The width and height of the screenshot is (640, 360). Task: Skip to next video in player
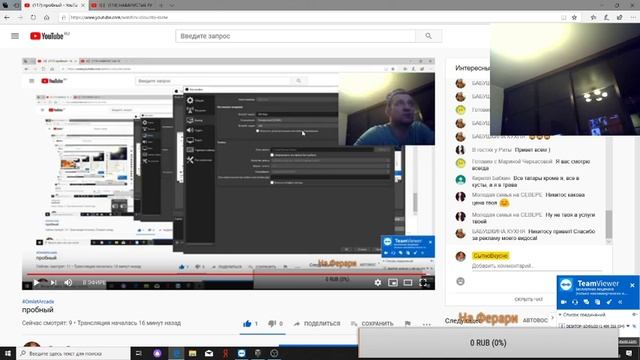click(x=53, y=282)
